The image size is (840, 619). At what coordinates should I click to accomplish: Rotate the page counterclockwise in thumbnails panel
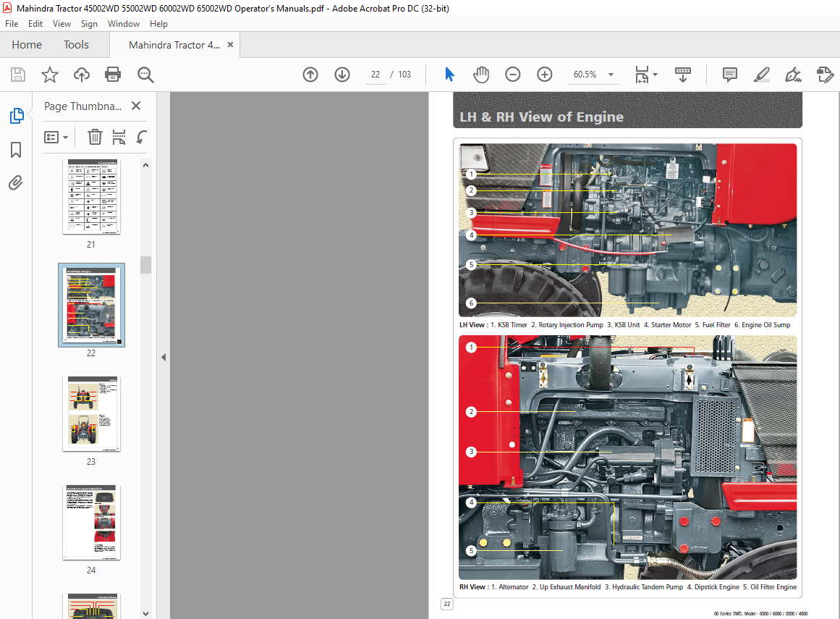[x=141, y=138]
